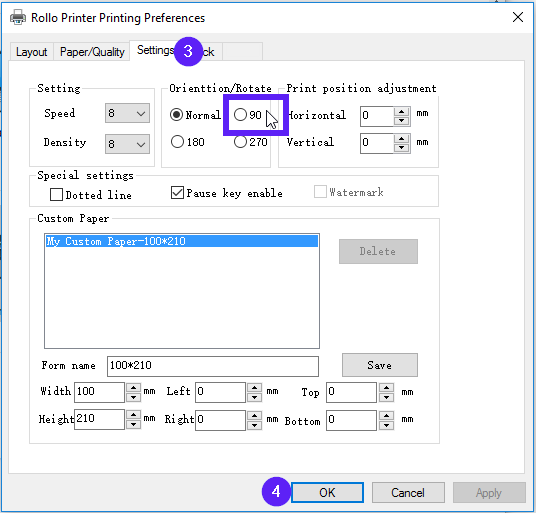Click the Height value field
Viewport: 536px width, 513px height.
pyautogui.click(x=99, y=419)
